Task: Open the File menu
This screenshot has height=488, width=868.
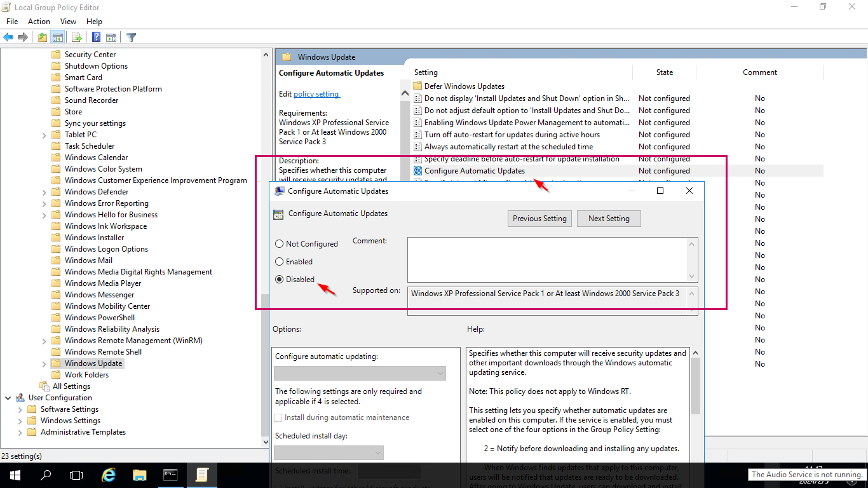Action: point(12,22)
